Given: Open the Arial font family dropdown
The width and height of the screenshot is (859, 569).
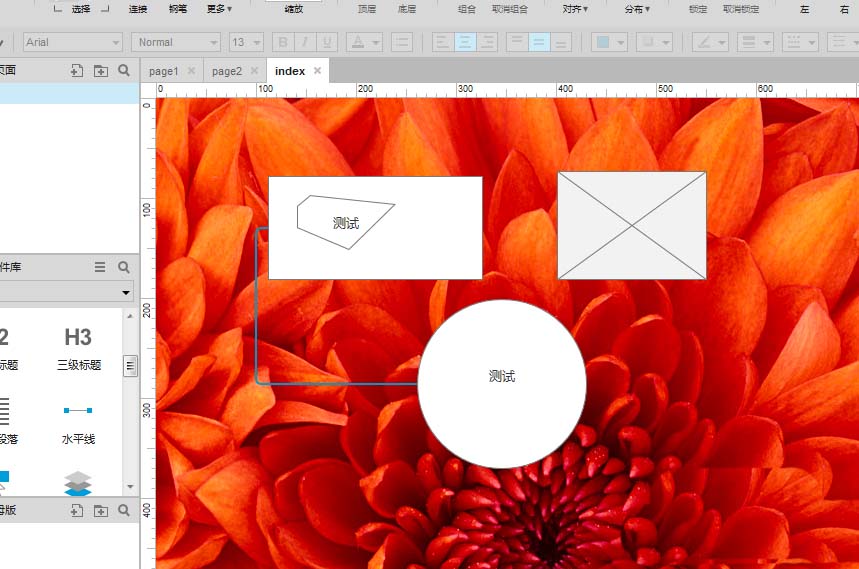Looking at the screenshot, I should (72, 42).
